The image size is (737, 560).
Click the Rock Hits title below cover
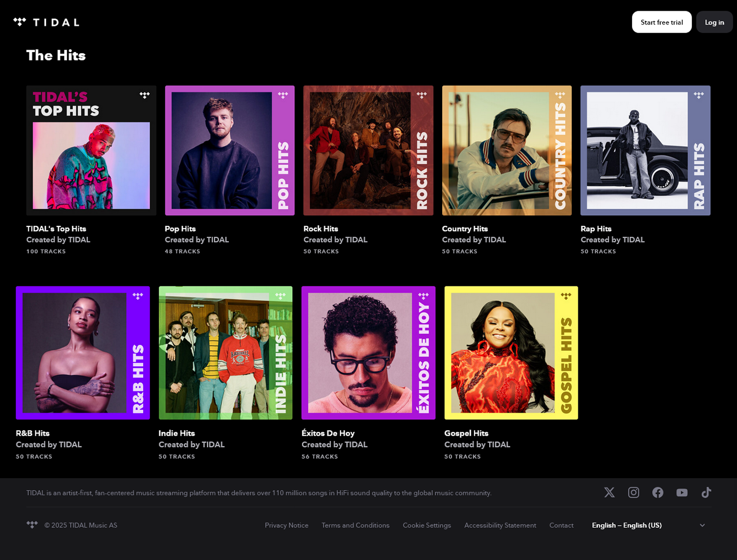(x=321, y=229)
